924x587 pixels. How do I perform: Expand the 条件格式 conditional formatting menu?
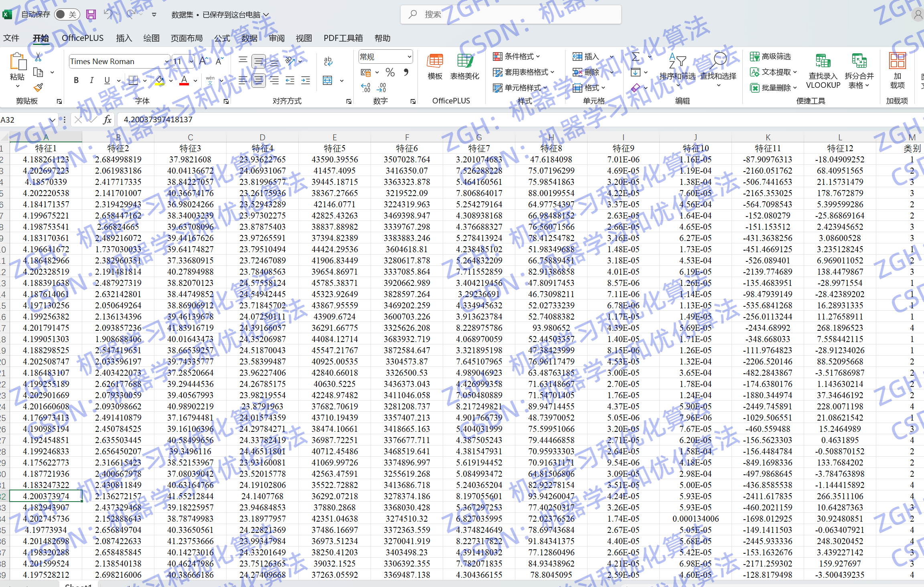[517, 56]
